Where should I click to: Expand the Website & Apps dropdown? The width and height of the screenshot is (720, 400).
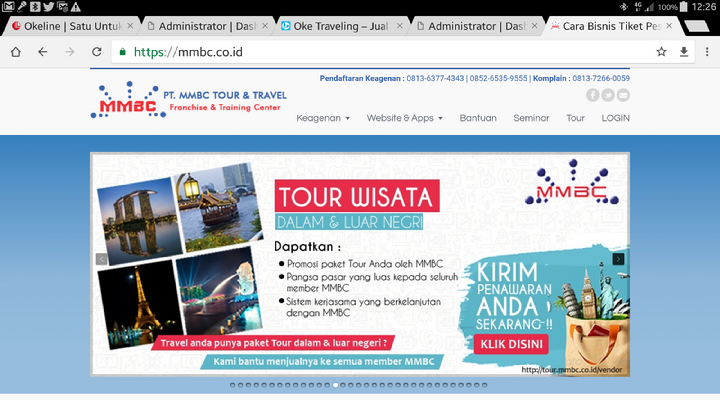click(405, 118)
